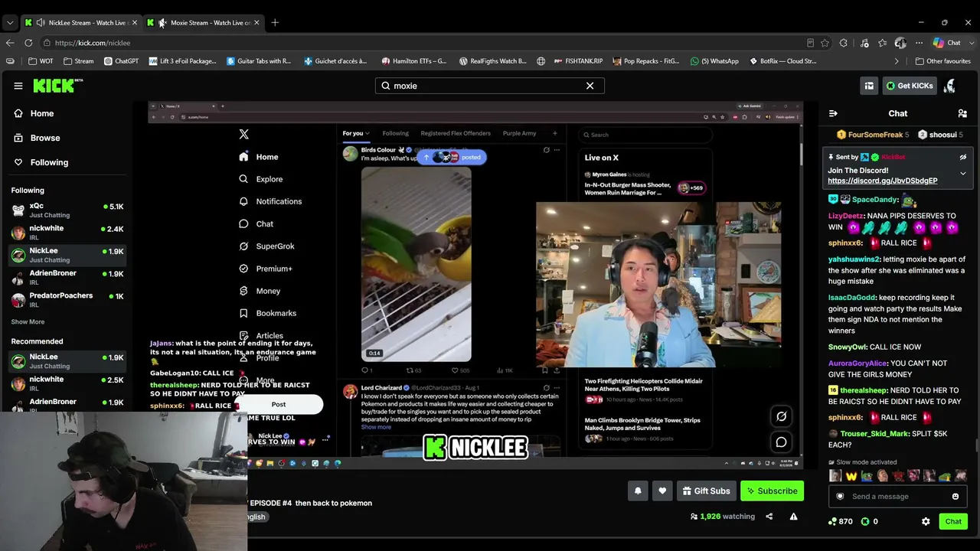Image resolution: width=980 pixels, height=551 pixels.
Task: Go back with the browser back arrow
Action: (10, 43)
